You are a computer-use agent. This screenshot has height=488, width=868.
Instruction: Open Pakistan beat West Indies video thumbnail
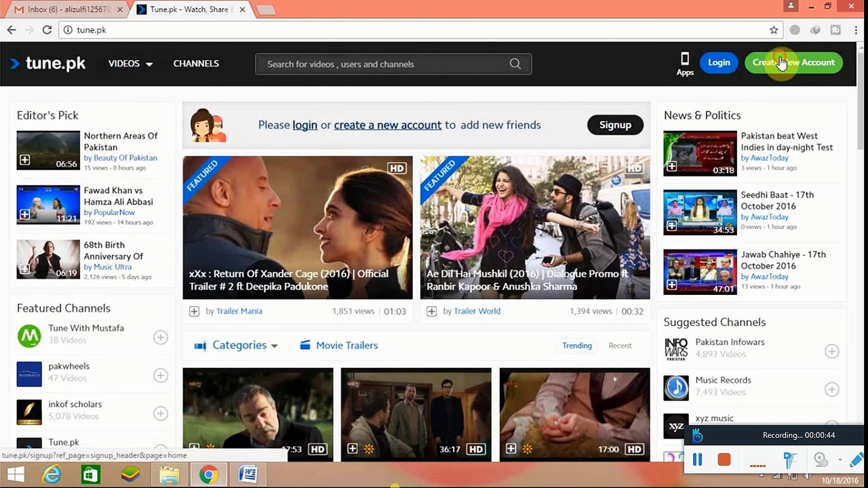700,154
